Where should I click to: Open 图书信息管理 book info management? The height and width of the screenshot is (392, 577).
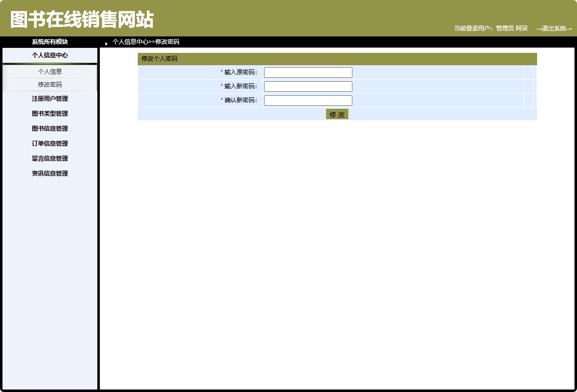(x=49, y=128)
